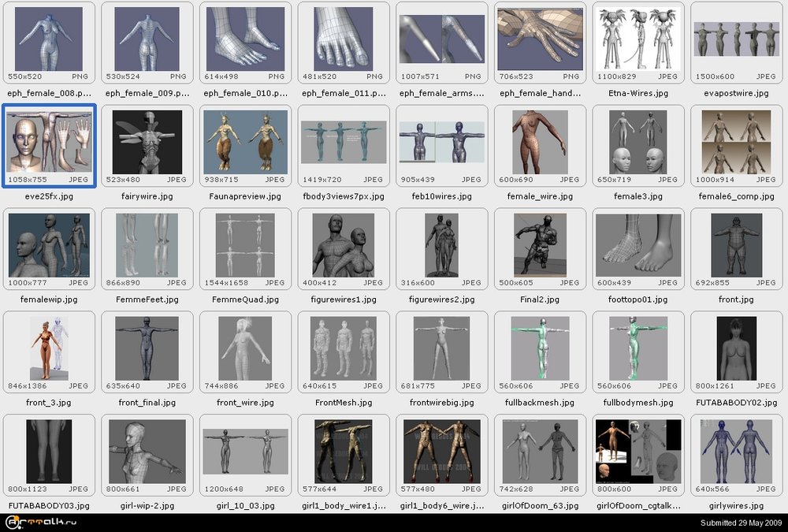
Task: Select the female6_comp.jpg thumbnail
Action: click(x=736, y=142)
